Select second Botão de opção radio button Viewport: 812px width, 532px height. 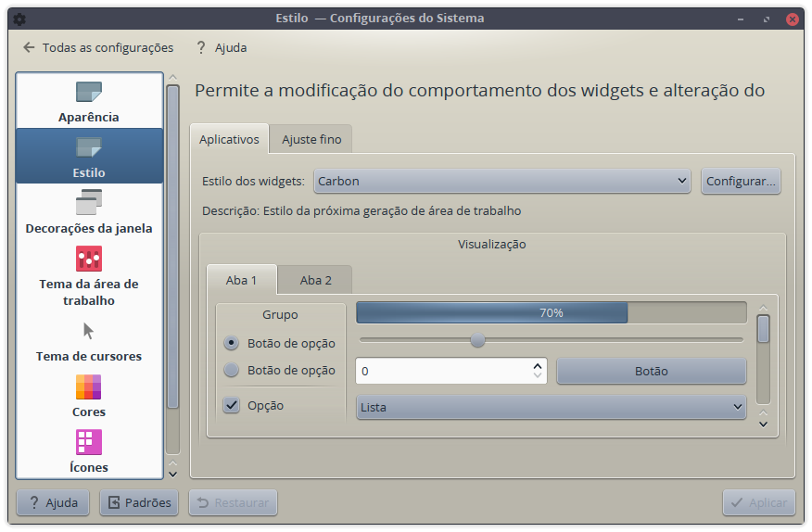point(231,370)
